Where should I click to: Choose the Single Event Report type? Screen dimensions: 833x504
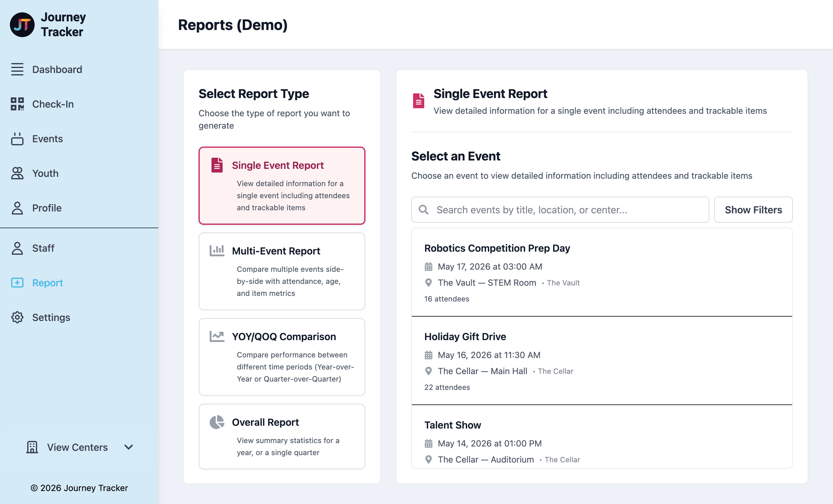tap(282, 186)
